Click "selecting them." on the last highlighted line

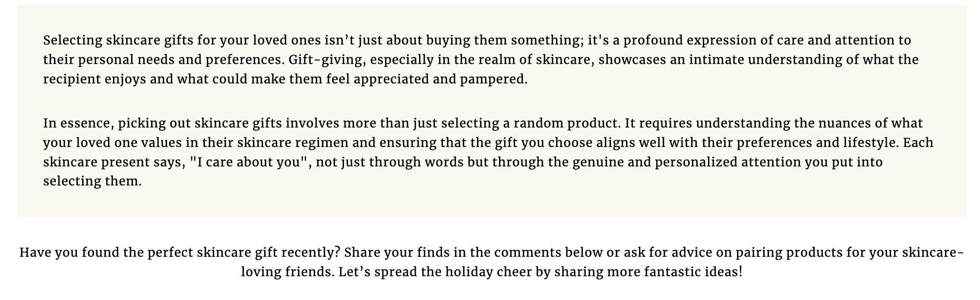[92, 181]
